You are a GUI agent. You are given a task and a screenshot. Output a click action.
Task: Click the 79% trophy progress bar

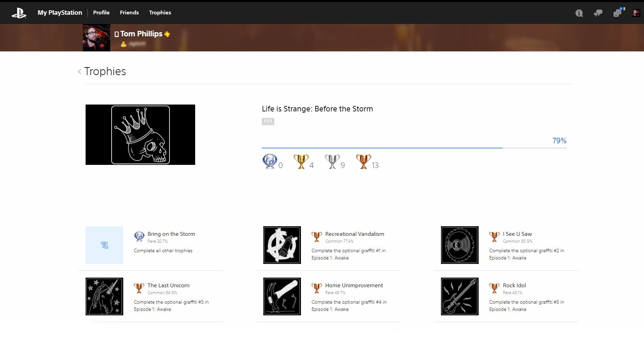(414, 148)
